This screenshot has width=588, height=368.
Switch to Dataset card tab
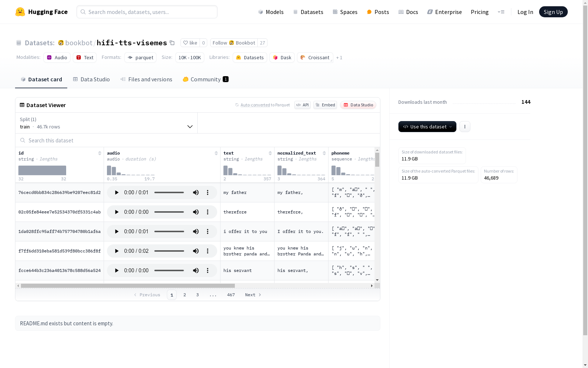coord(41,79)
